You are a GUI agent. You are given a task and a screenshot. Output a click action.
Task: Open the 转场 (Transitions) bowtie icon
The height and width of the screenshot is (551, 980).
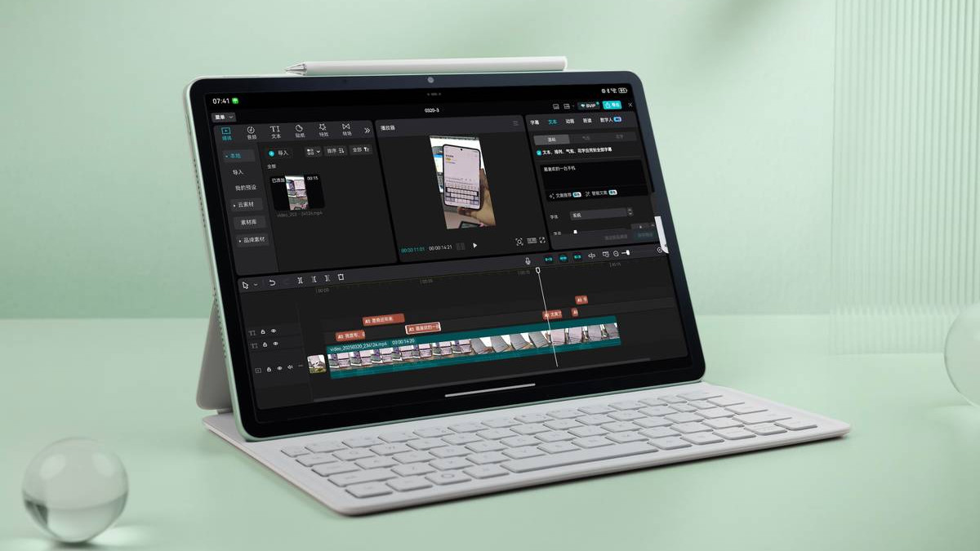click(346, 129)
